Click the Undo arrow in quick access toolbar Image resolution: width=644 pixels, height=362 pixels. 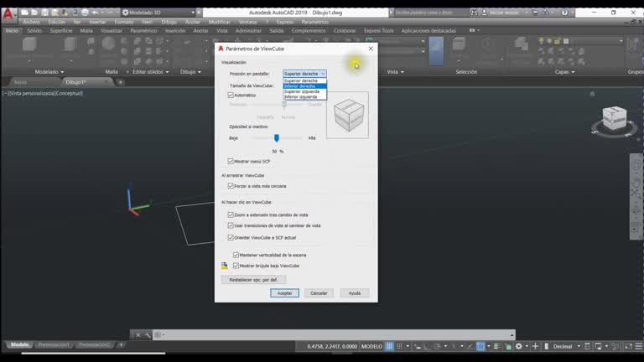95,13
